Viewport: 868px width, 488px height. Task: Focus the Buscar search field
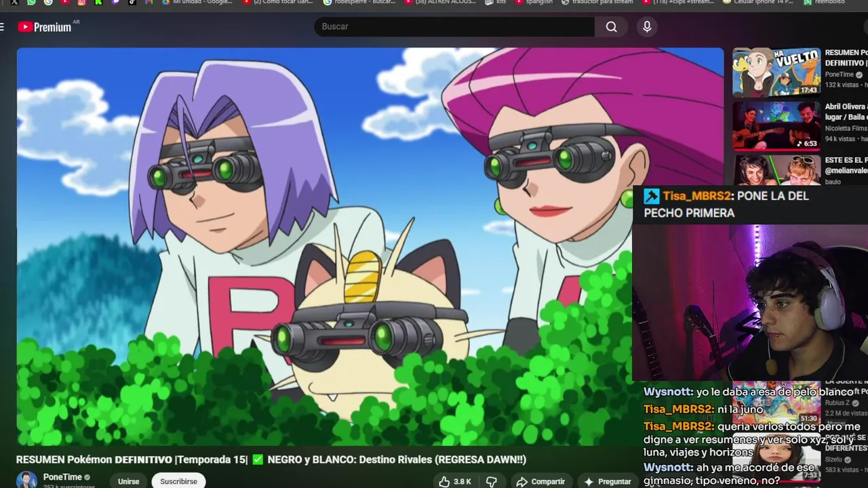pyautogui.click(x=454, y=26)
